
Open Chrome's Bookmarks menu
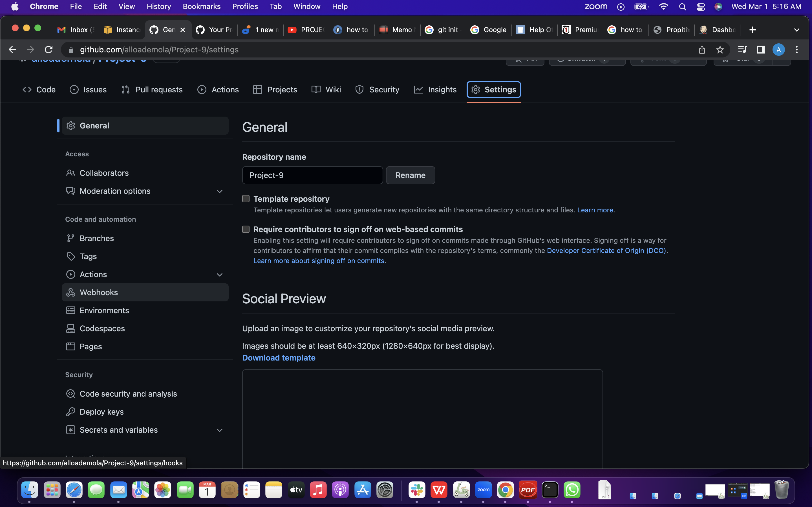click(202, 6)
